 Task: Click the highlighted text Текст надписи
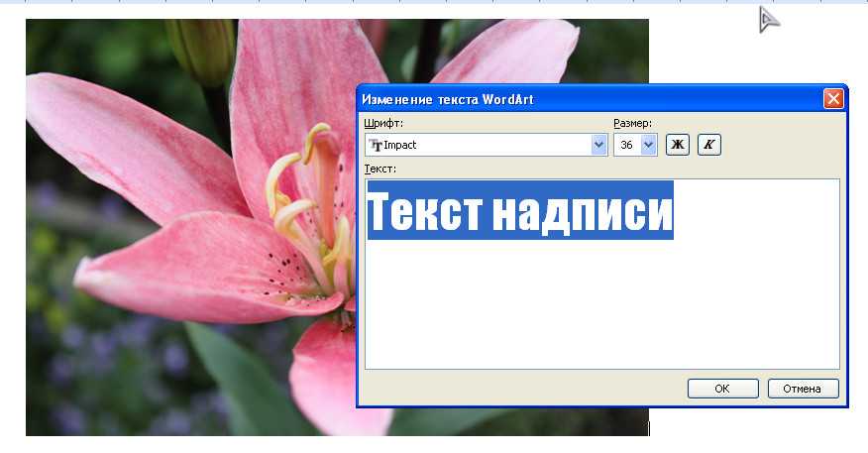click(520, 210)
